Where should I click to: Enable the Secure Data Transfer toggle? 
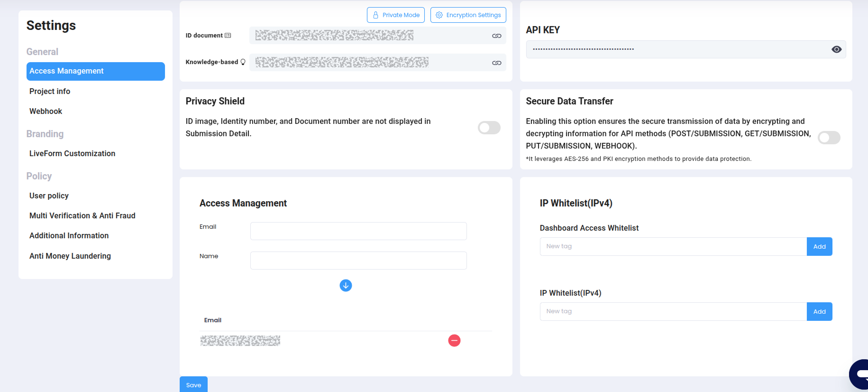point(829,138)
